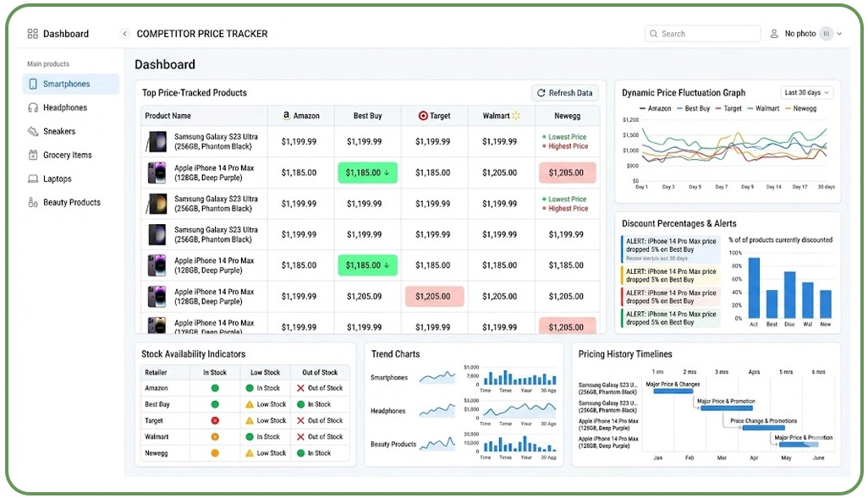
Task: Click Target's Low Stock warning triangle
Action: [250, 420]
